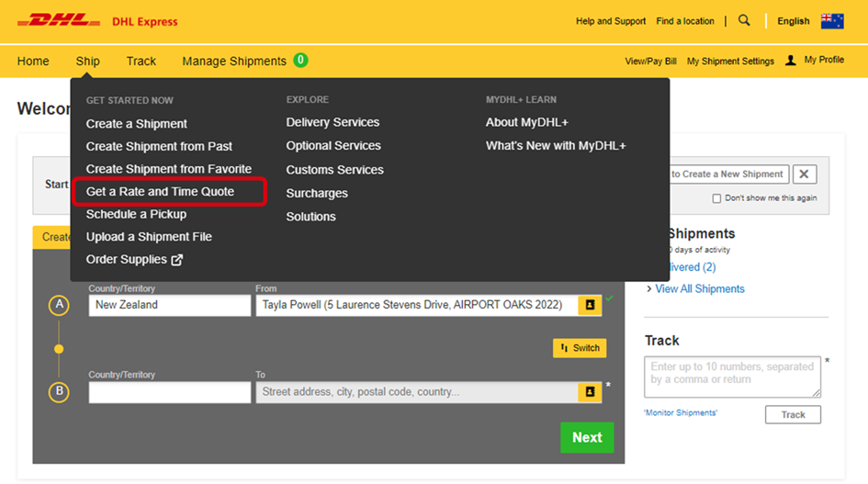This screenshot has width=868, height=484.
Task: Click the origin Country/Territory field New Zealand
Action: [169, 305]
